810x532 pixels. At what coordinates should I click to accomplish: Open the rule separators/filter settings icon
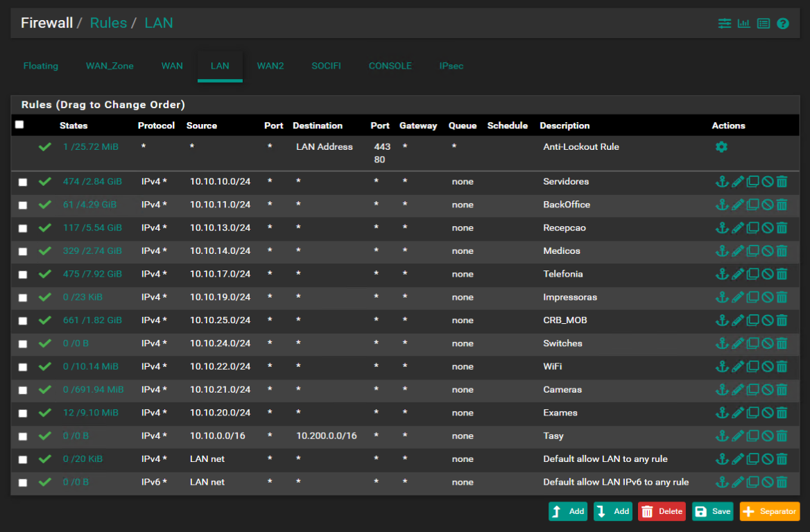(724, 23)
